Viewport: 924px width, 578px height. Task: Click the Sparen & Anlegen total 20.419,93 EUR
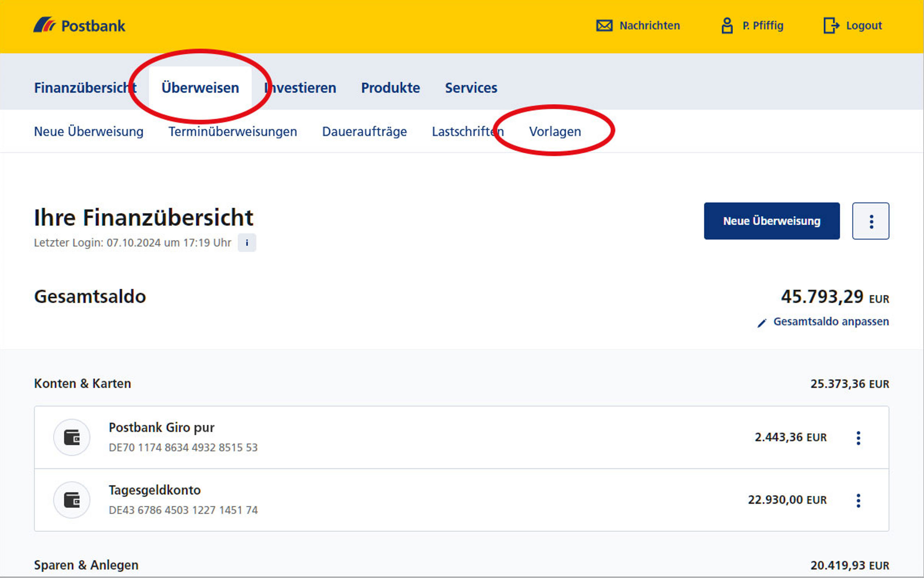click(850, 565)
